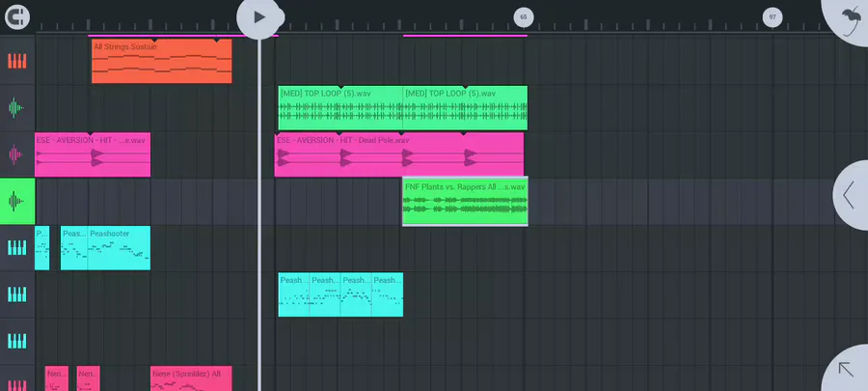Select the Nene (Sprinklez) All clip
Viewport: 868px width, 391px height.
pyautogui.click(x=191, y=378)
